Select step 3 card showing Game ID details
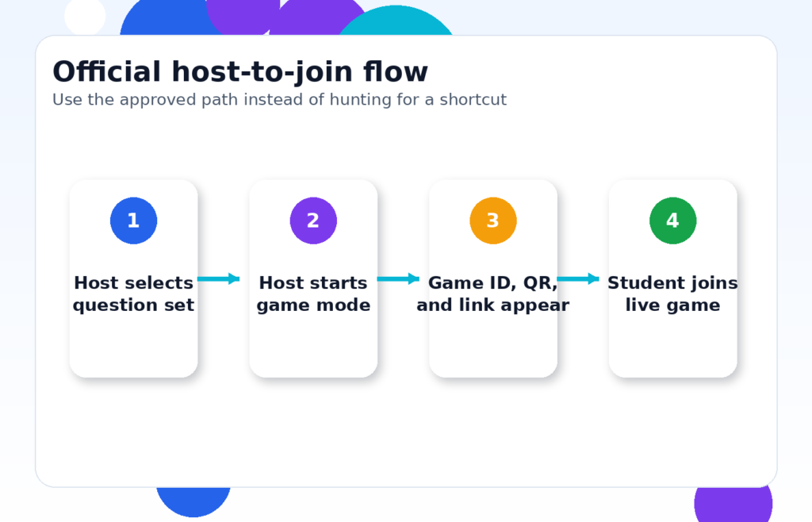The image size is (812, 522). click(493, 349)
